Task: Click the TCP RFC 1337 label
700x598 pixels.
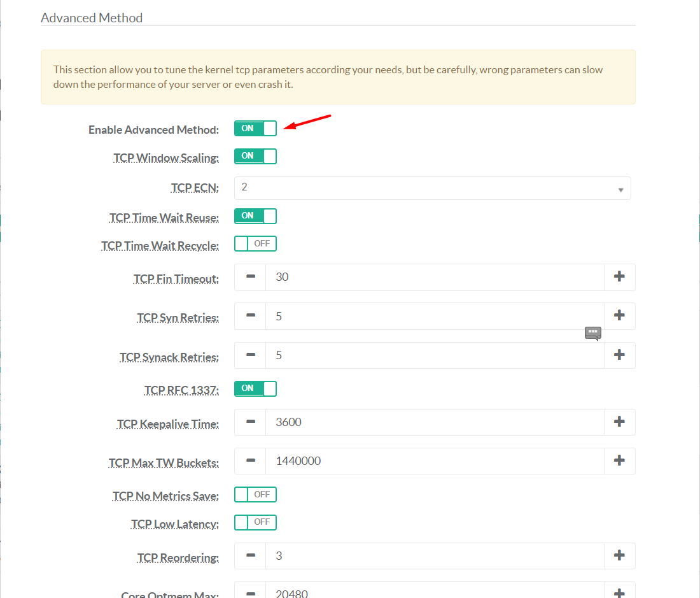Action: (x=181, y=390)
